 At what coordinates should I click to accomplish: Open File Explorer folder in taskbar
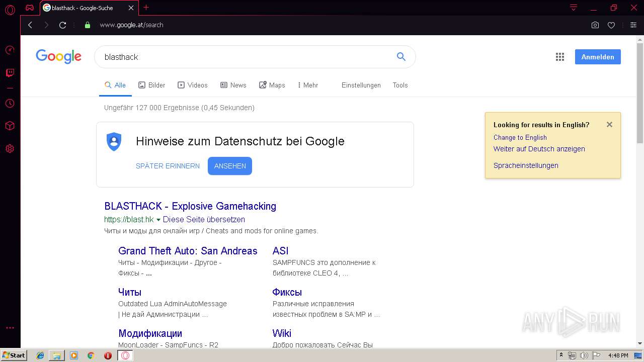pos(57,355)
